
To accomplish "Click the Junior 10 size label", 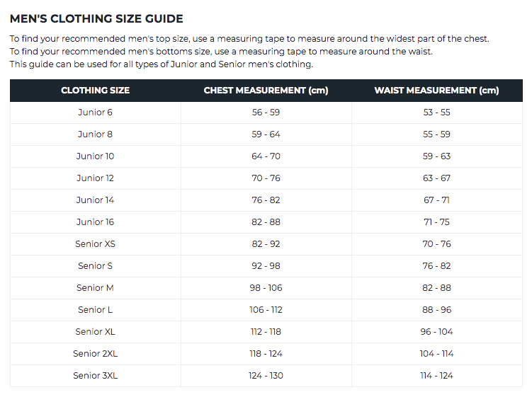I will tap(95, 156).
